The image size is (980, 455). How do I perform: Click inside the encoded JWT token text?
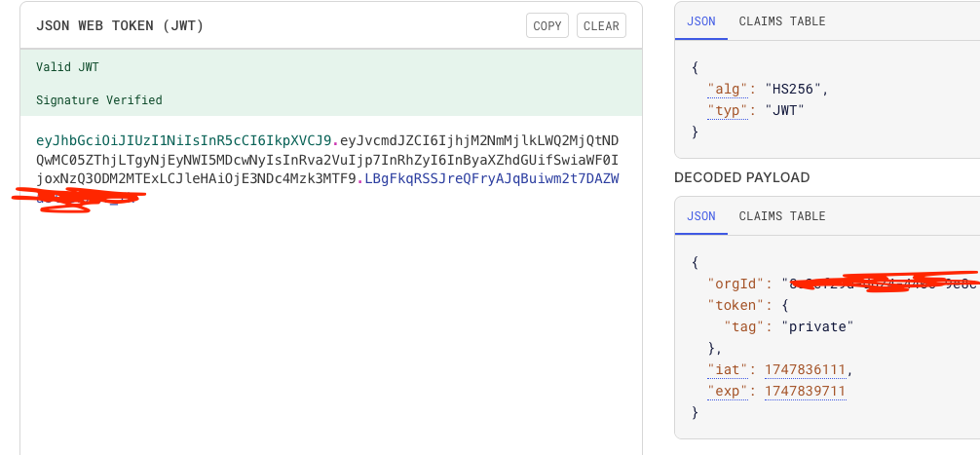tap(327, 160)
